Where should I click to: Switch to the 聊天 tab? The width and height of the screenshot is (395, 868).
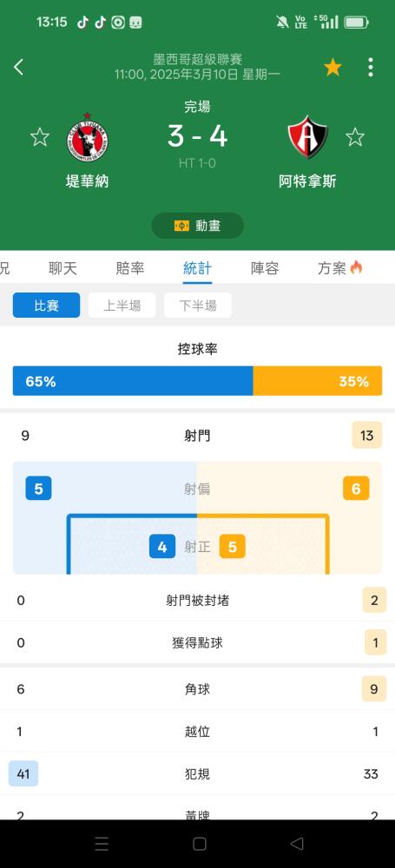coord(63,268)
